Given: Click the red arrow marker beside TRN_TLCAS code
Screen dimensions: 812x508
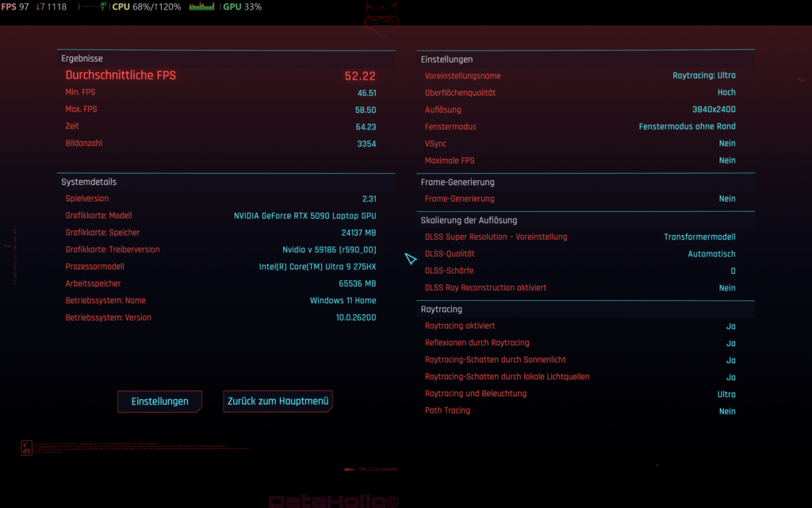Looking at the screenshot, I should pos(350,469).
